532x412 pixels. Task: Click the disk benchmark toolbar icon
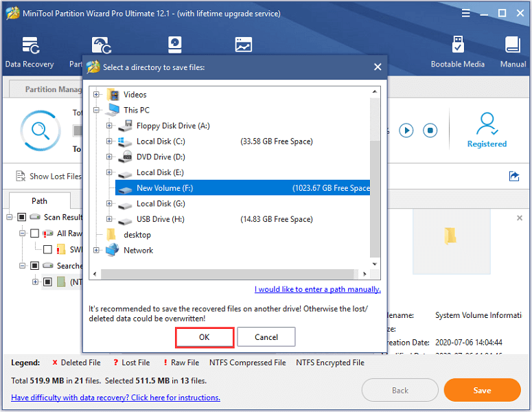175,45
